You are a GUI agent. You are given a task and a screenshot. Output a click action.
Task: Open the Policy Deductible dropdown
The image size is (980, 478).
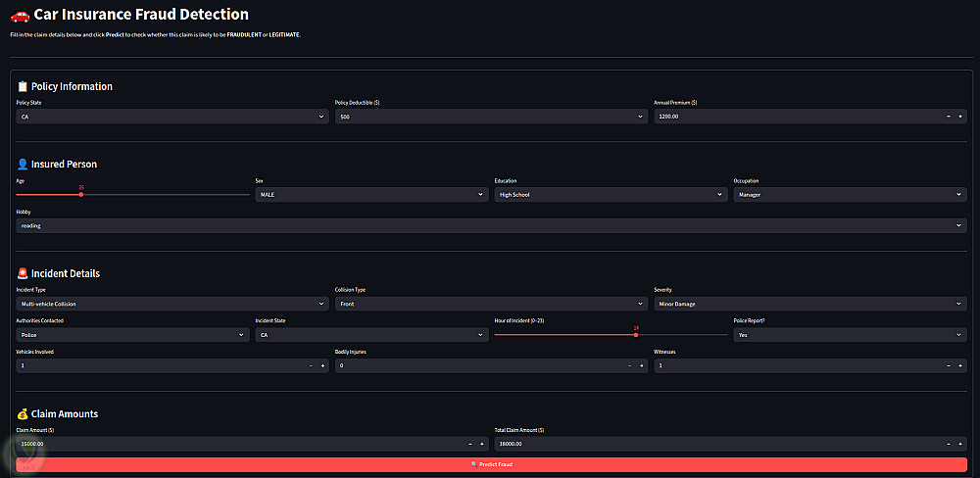pyautogui.click(x=491, y=117)
